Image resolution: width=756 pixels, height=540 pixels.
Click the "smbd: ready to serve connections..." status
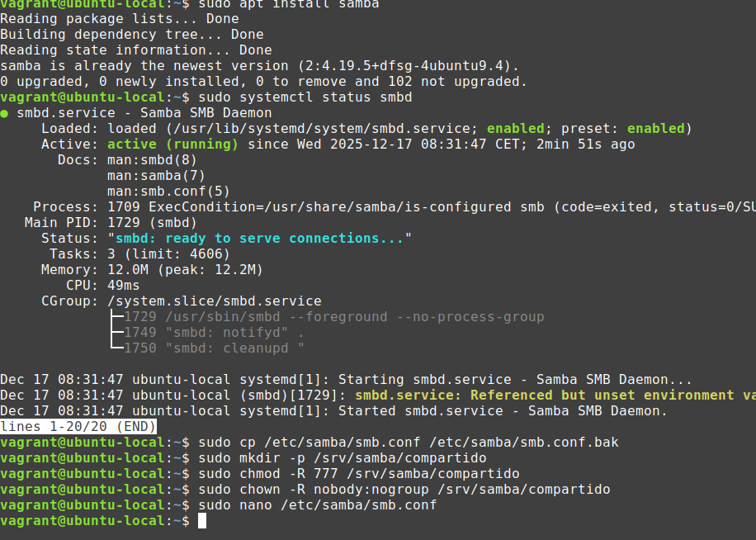(260, 239)
